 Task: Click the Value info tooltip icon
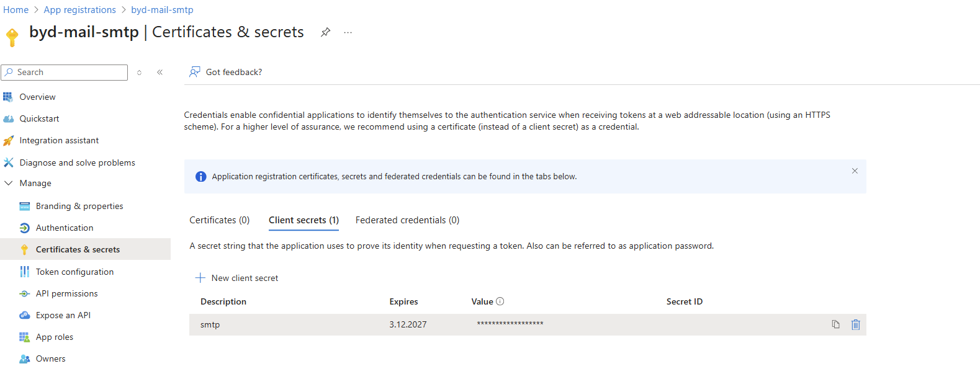point(500,301)
